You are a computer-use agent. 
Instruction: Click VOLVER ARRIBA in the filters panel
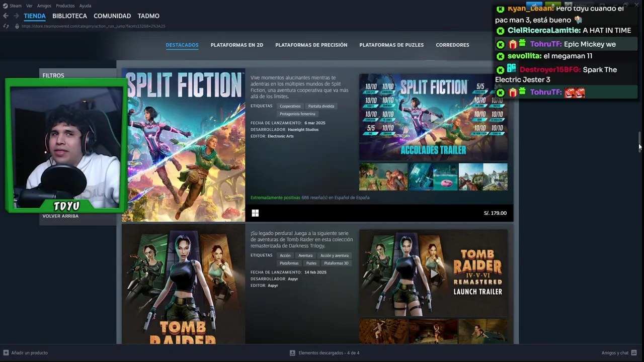click(x=60, y=216)
